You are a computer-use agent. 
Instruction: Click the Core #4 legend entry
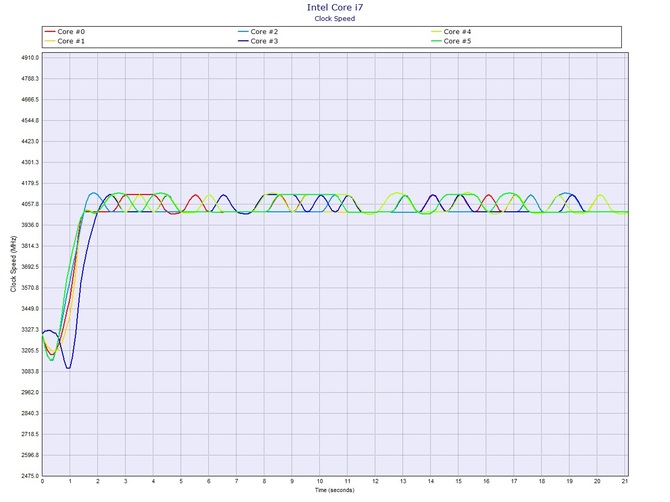[451, 32]
